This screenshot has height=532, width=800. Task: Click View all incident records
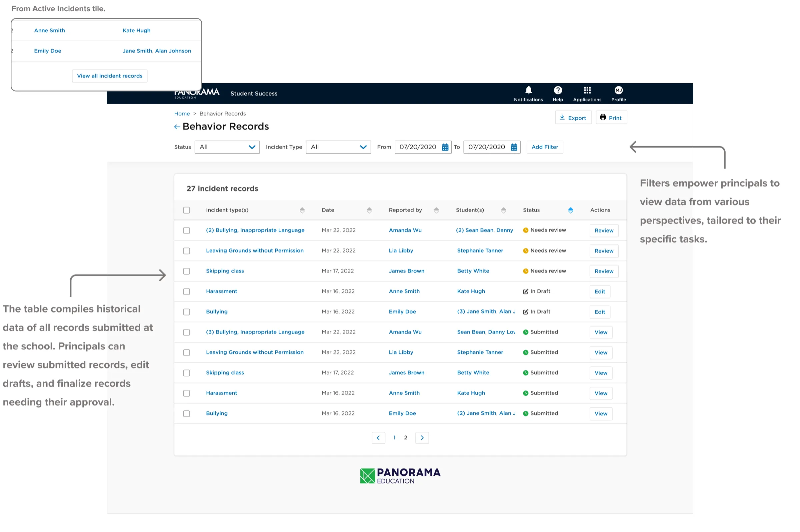coord(110,76)
